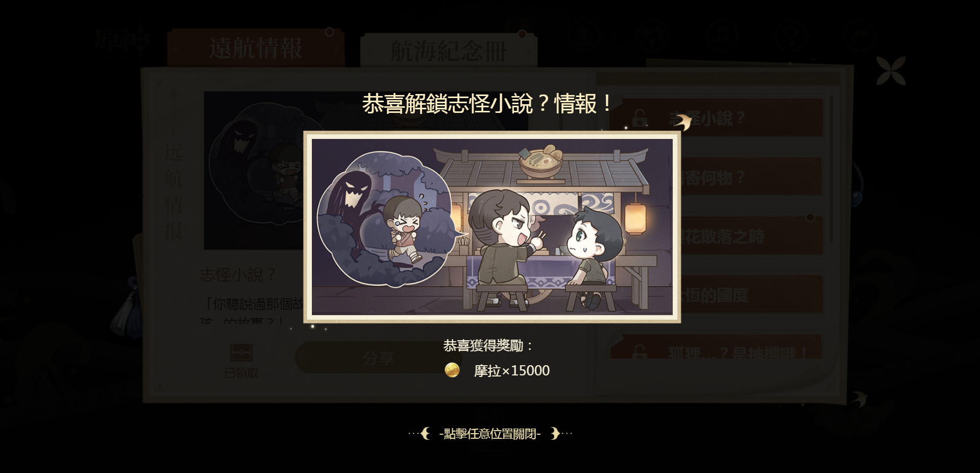Image resolution: width=980 pixels, height=473 pixels.
Task: Click the dimmed 分享 share button
Action: click(378, 358)
